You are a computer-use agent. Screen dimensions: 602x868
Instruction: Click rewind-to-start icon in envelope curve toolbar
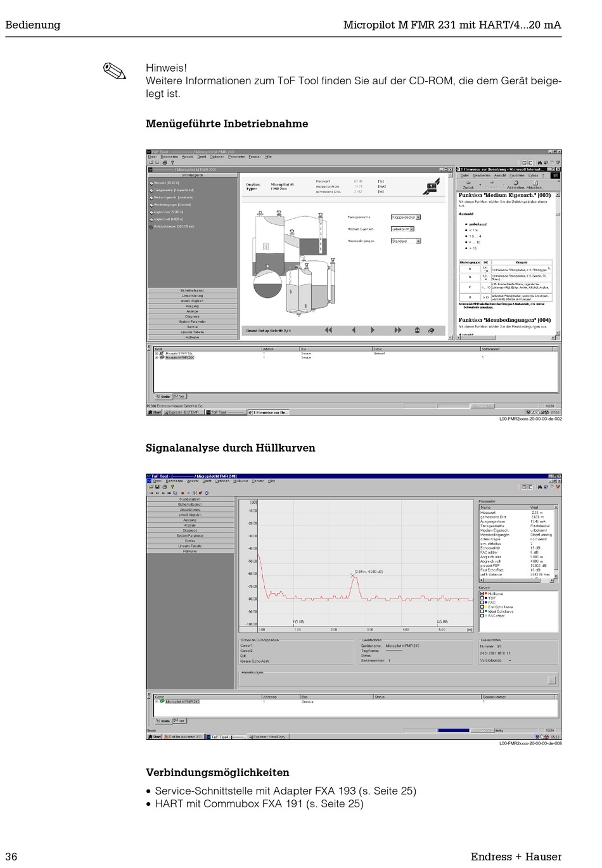[x=151, y=492]
